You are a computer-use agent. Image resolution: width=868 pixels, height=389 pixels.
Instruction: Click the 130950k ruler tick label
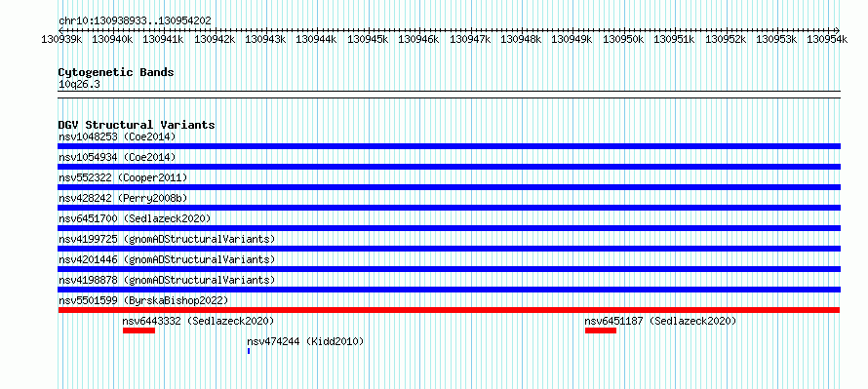click(x=623, y=39)
